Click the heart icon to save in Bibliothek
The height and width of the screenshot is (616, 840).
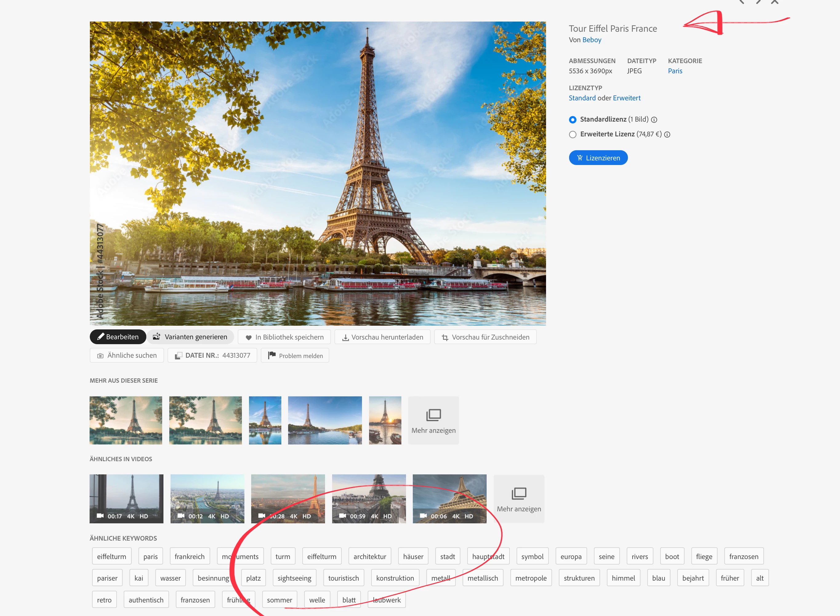pos(248,337)
